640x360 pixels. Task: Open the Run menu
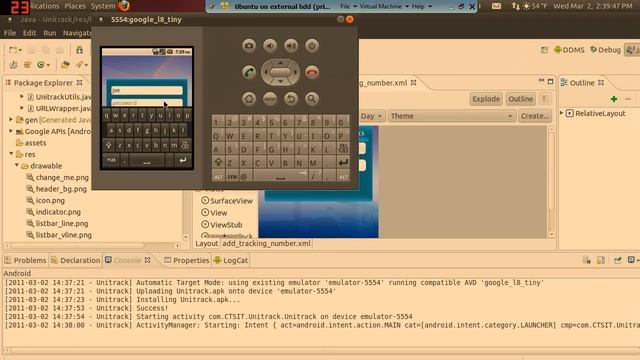tap(50, 33)
